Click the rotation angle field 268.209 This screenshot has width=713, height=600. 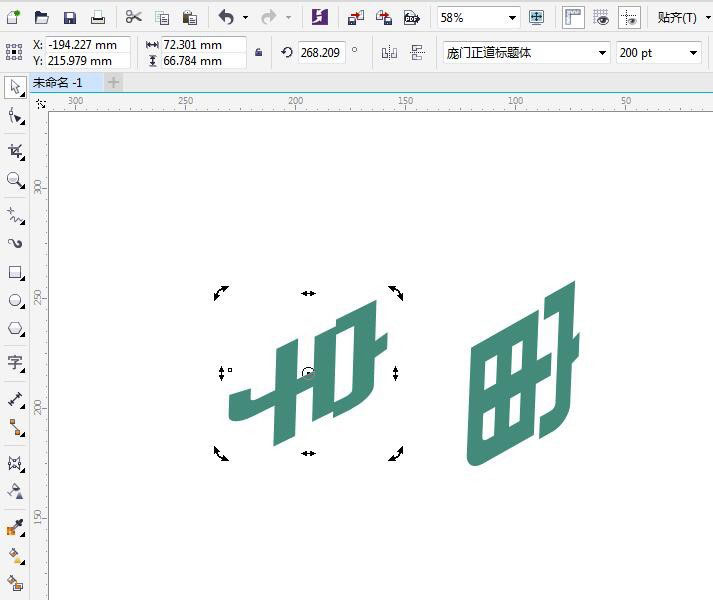coord(320,53)
